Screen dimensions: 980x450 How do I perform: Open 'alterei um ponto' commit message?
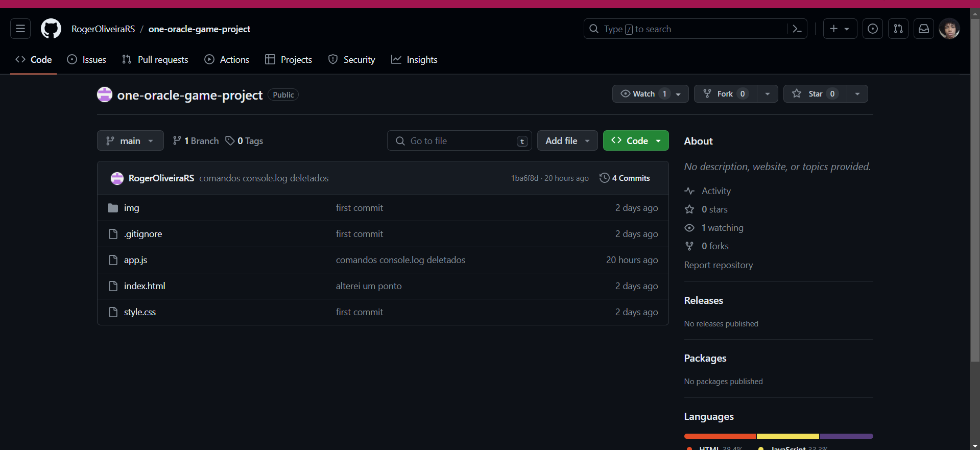coord(369,286)
